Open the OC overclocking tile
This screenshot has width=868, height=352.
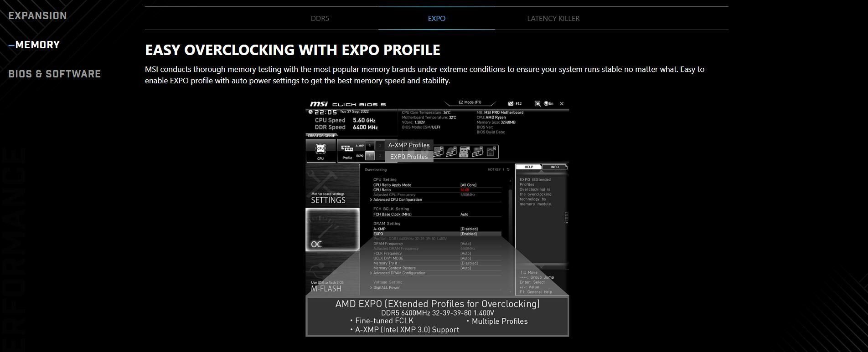click(332, 230)
